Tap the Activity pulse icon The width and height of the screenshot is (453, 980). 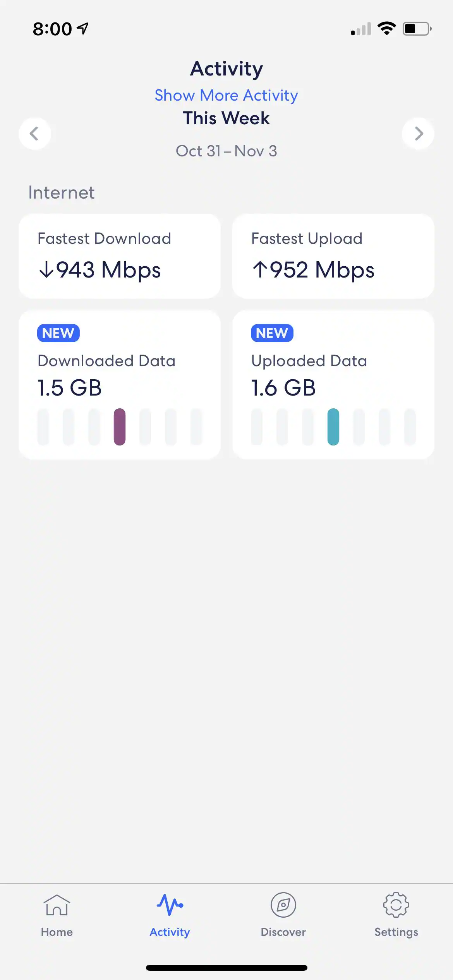coord(170,905)
